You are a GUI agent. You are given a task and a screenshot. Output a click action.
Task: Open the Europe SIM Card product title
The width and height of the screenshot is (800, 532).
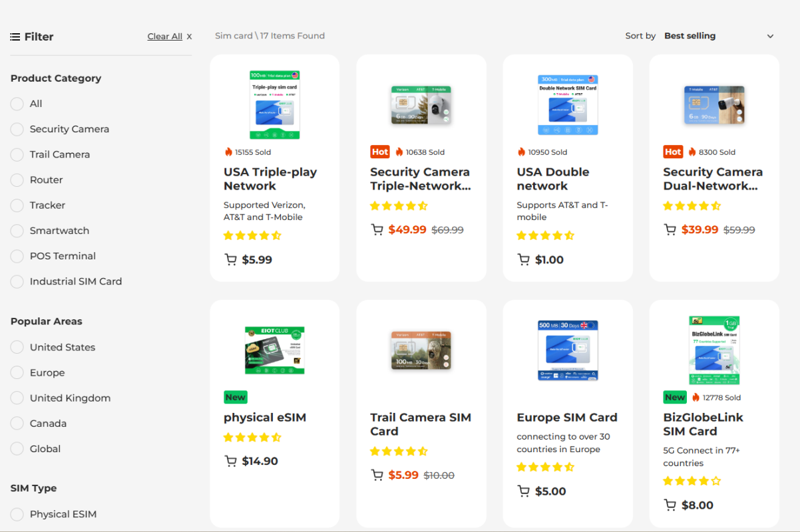tap(567, 418)
